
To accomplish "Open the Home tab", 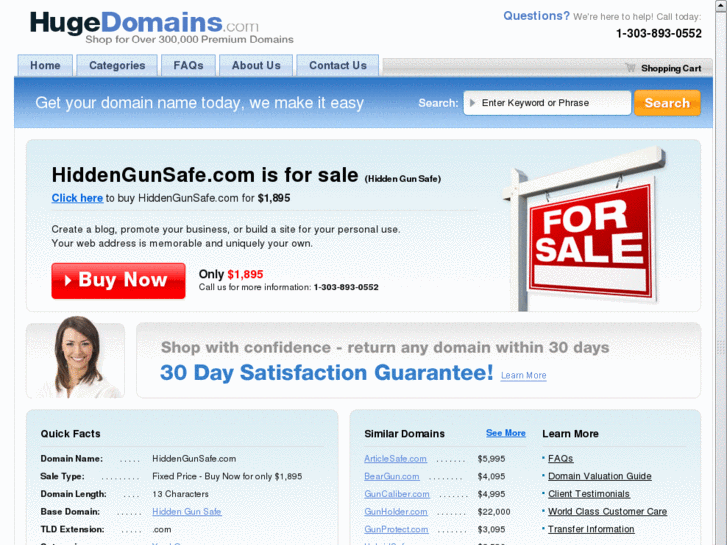I will click(45, 65).
